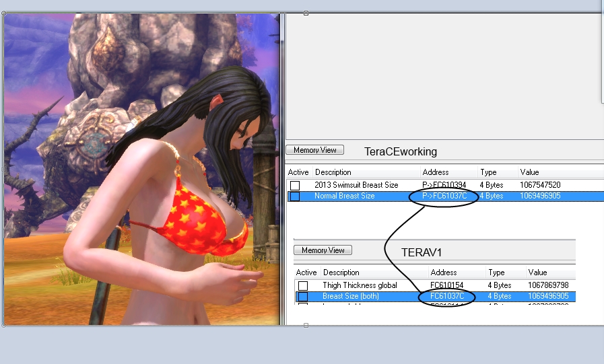Enable the 2013 Swimsuit Breast Size checkbox

295,185
